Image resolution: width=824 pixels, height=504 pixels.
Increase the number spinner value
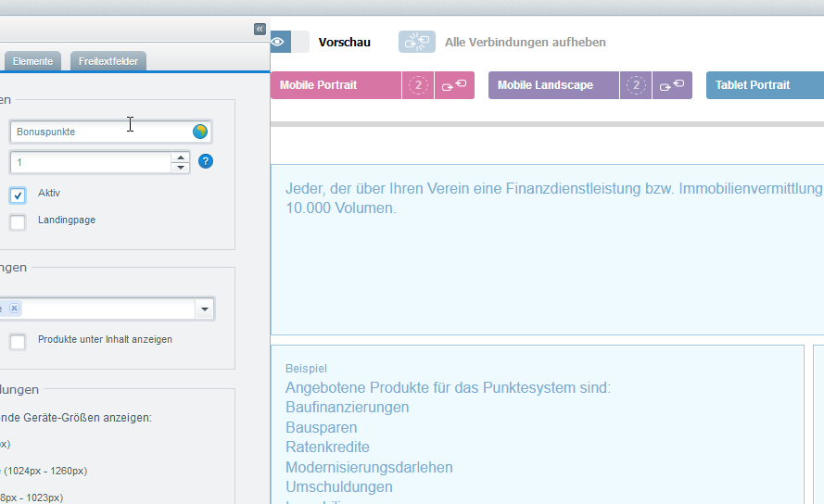click(x=180, y=157)
